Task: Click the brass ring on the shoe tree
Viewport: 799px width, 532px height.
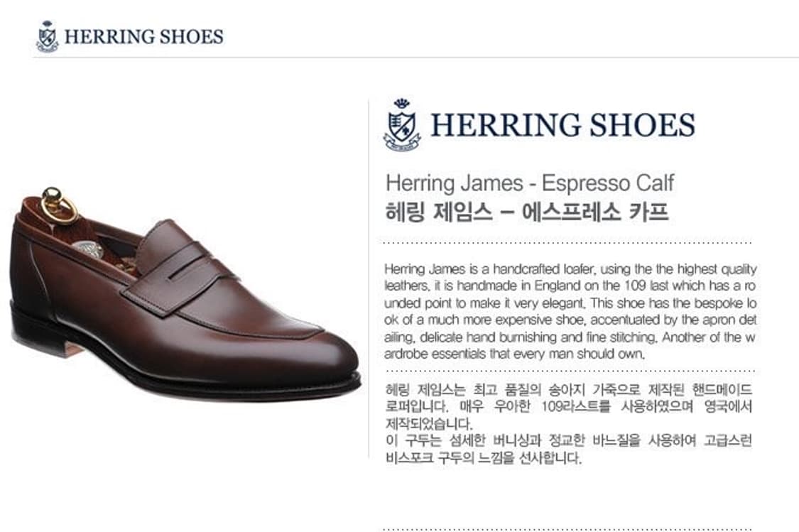Action: tap(59, 205)
